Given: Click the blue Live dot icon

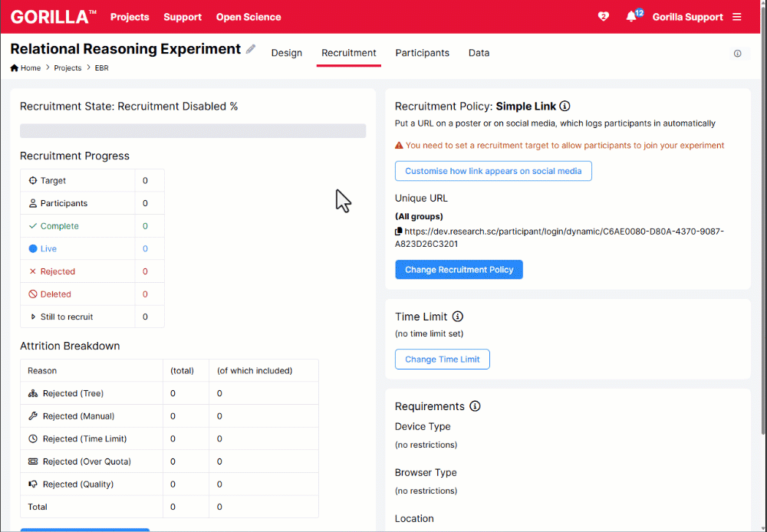Looking at the screenshot, I should point(33,248).
